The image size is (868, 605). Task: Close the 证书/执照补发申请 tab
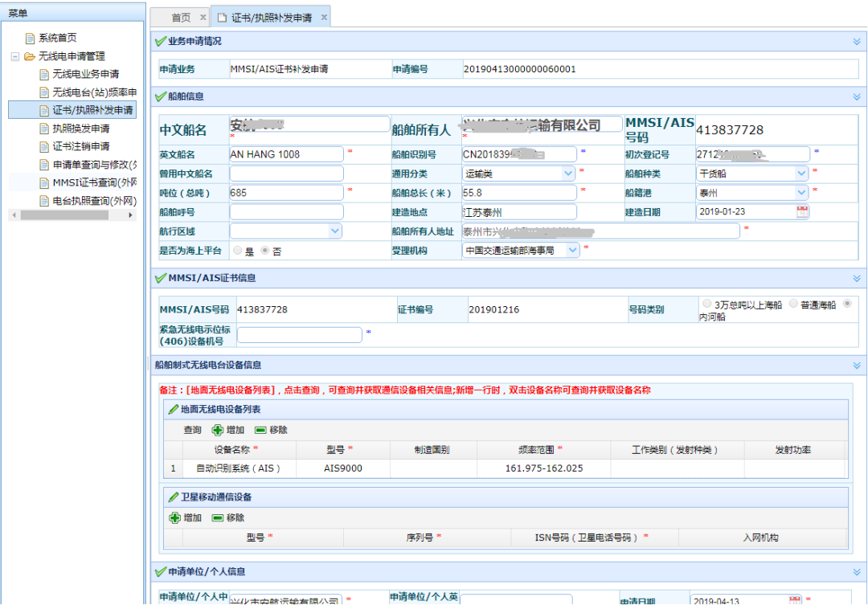pyautogui.click(x=325, y=17)
